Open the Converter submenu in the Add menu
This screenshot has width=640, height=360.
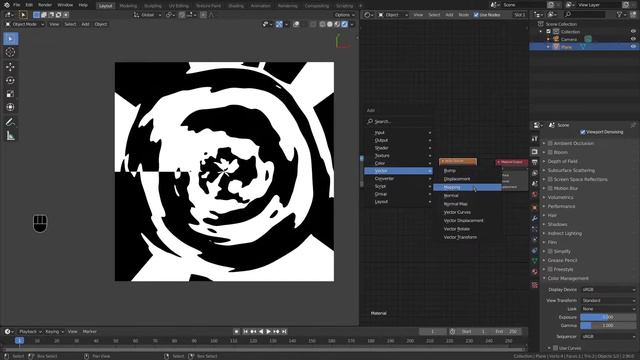398,178
